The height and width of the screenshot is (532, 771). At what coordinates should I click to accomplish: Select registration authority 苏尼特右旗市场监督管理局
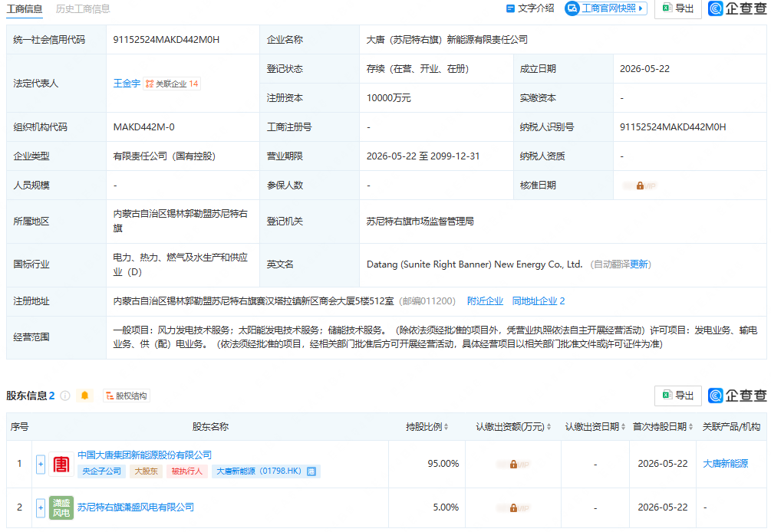pos(420,222)
